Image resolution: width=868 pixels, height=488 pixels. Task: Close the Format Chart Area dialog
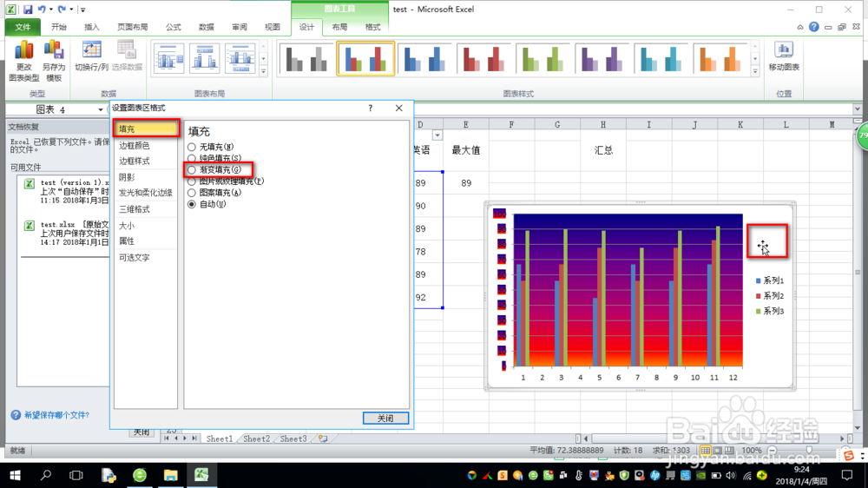[399, 108]
